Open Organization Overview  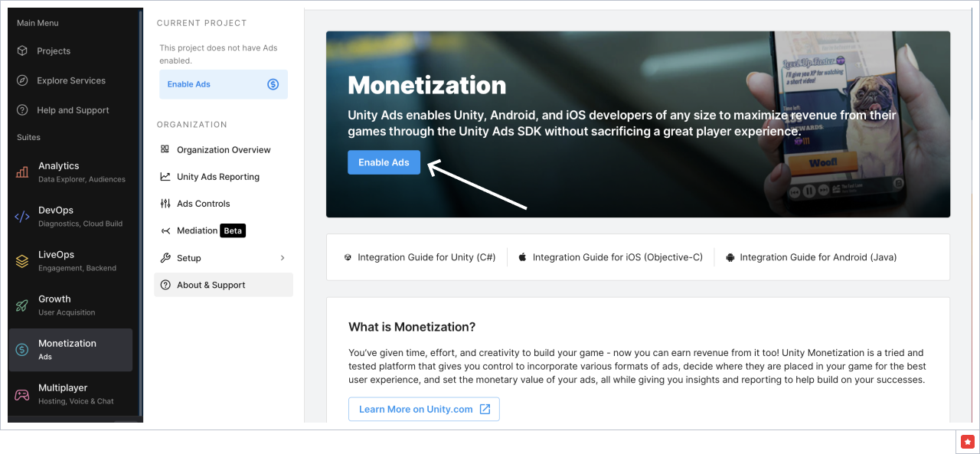pos(224,149)
